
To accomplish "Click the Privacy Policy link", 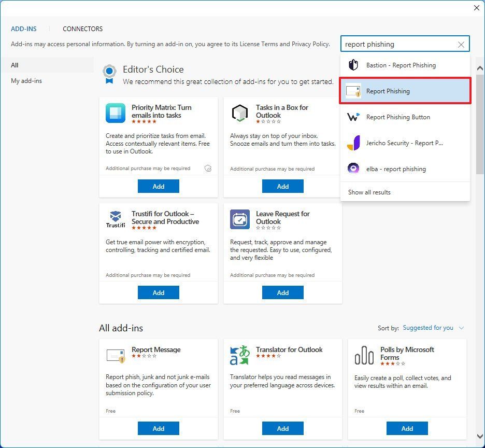I will click(310, 44).
